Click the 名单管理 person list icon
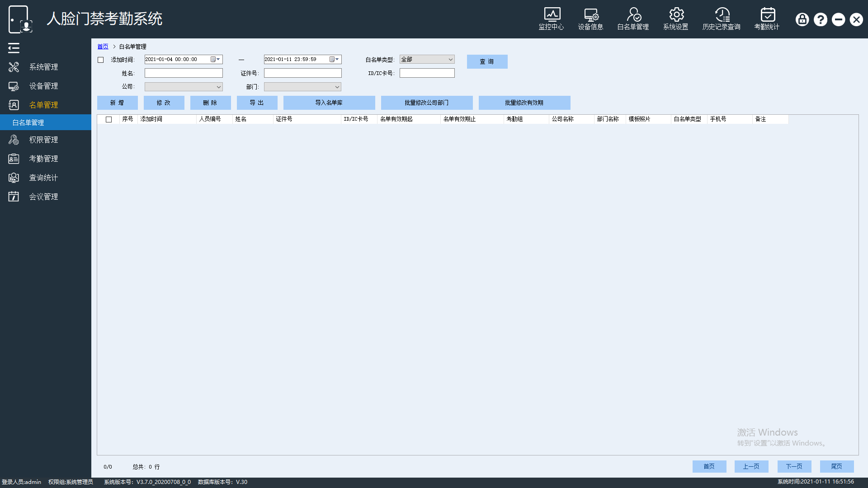This screenshot has height=488, width=868. [14, 105]
